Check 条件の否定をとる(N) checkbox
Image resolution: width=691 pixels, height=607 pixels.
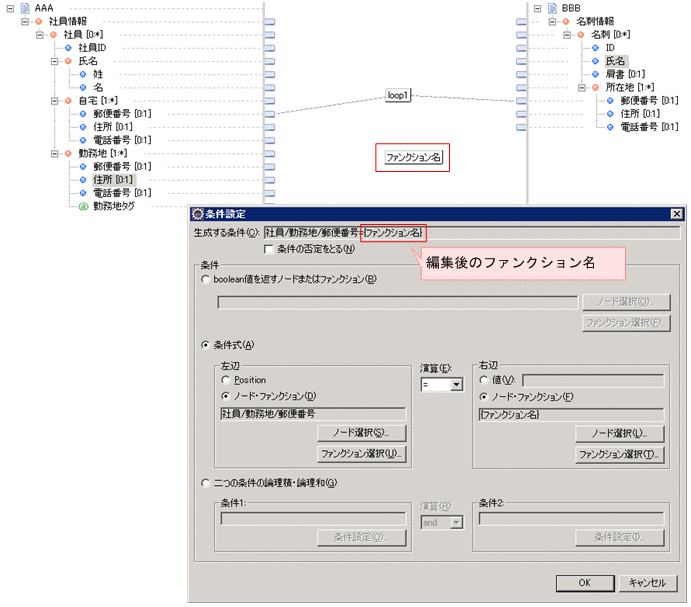[268, 249]
